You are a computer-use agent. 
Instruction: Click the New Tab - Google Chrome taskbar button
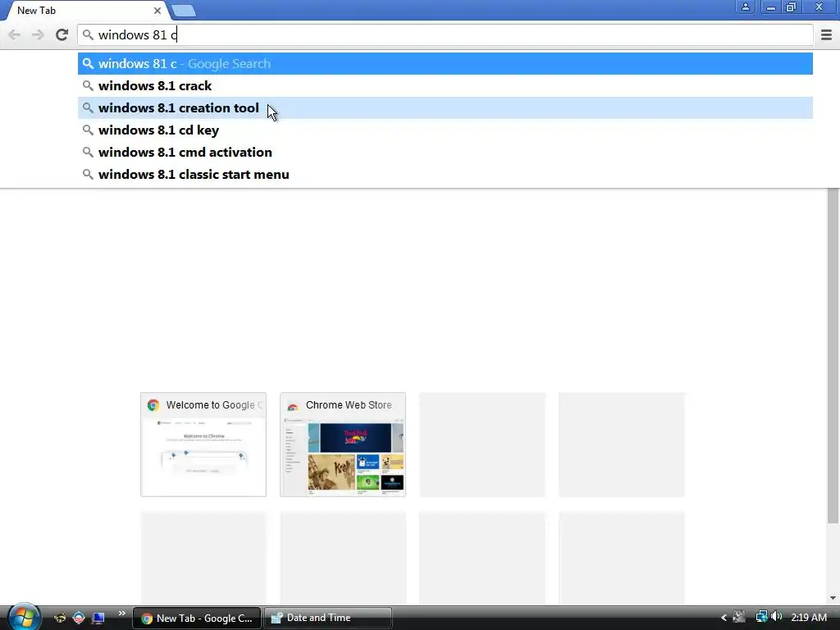(x=197, y=619)
